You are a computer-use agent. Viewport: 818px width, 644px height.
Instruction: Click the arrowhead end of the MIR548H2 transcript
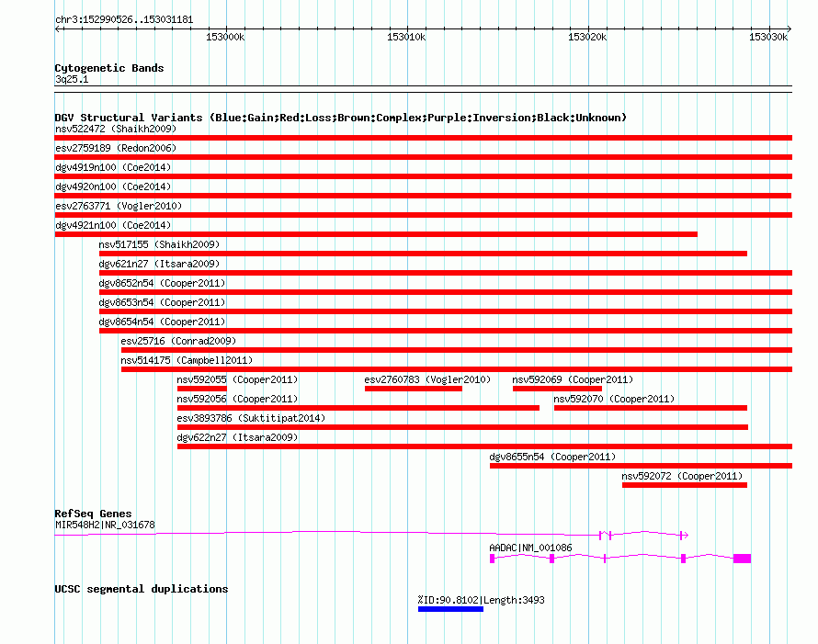tap(686, 535)
